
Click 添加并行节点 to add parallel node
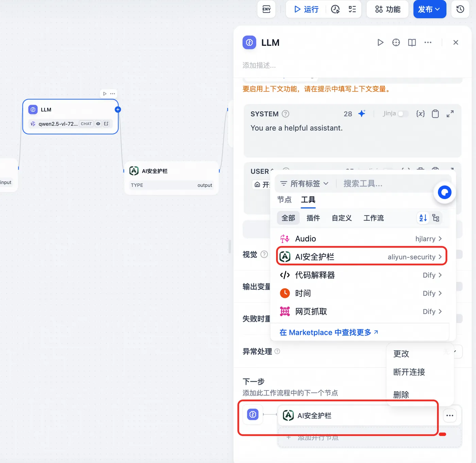(370, 438)
